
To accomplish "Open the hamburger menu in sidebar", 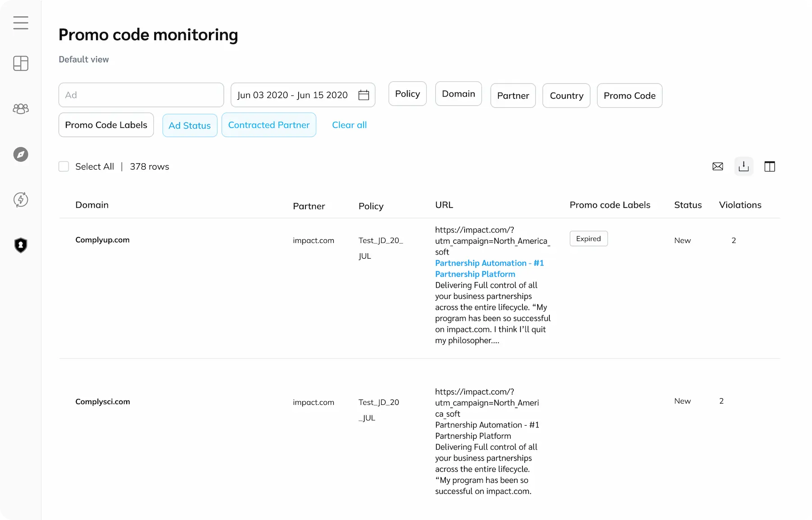I will pos(21,23).
